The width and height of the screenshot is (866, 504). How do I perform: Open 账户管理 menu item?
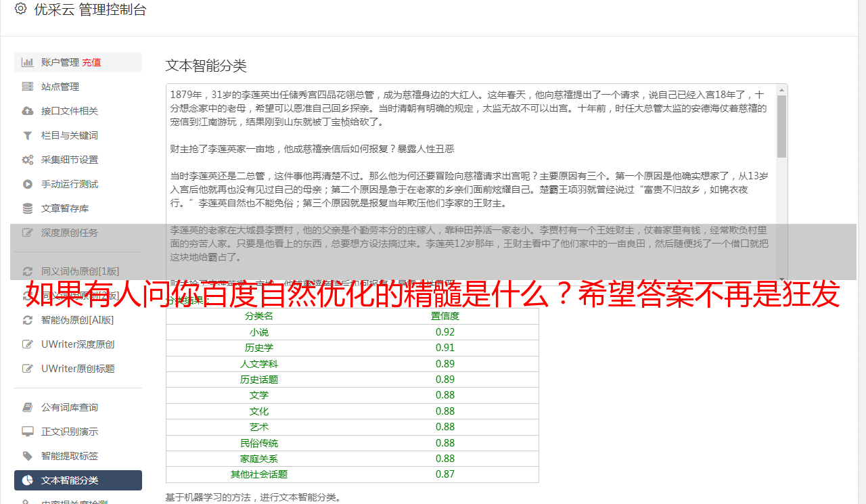pyautogui.click(x=78, y=62)
